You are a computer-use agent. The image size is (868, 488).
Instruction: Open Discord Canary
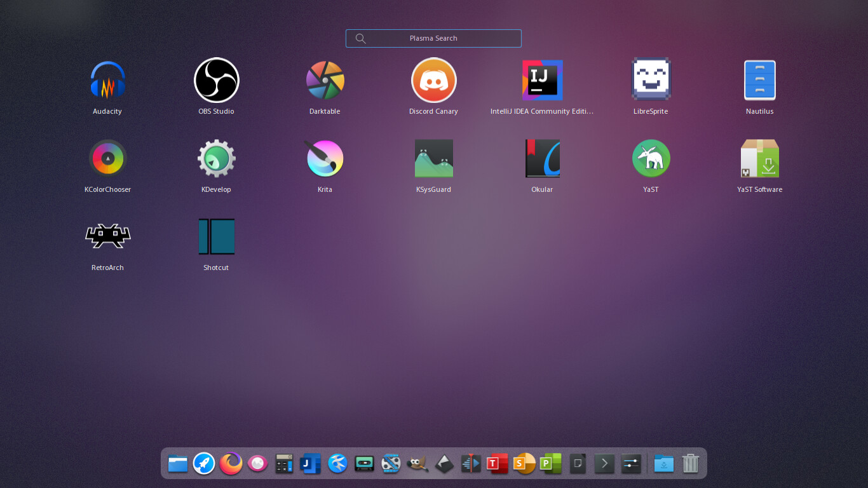[433, 81]
